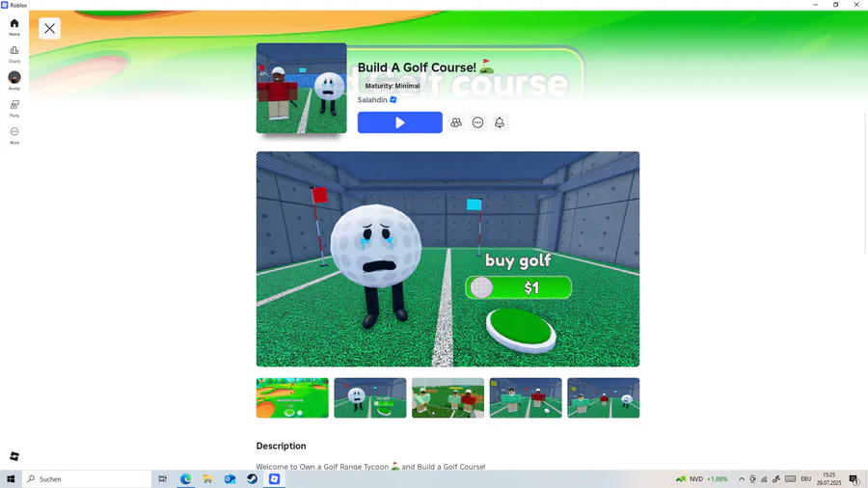Select the fifth thumbnail on the right
This screenshot has width=868, height=488.
tap(604, 397)
